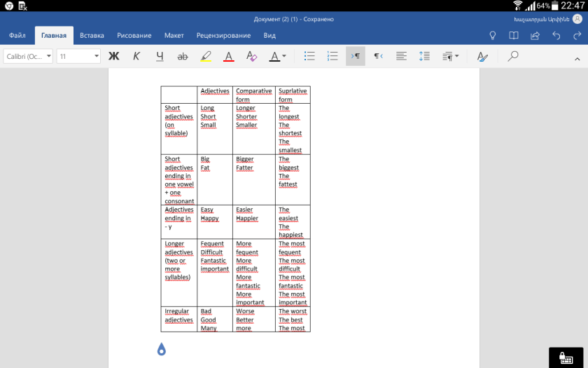Open the font size 11 dropdown
Viewport: 588px width, 368px height.
(x=78, y=56)
